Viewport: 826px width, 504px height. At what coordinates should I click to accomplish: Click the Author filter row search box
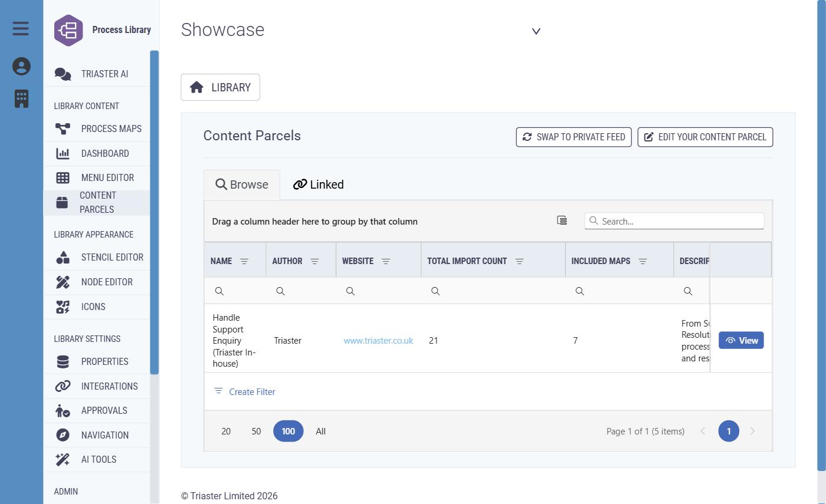click(301, 291)
